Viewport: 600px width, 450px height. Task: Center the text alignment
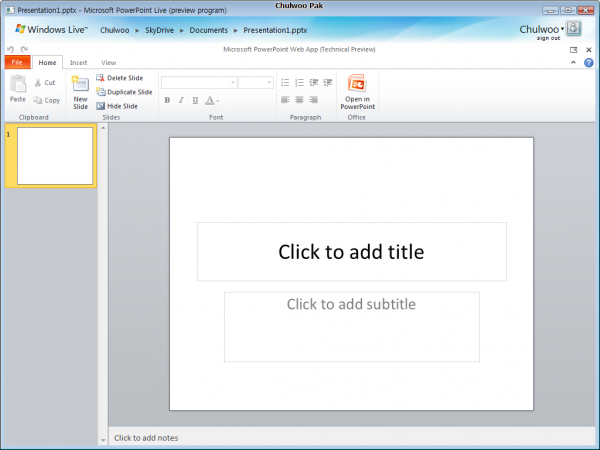[x=299, y=100]
